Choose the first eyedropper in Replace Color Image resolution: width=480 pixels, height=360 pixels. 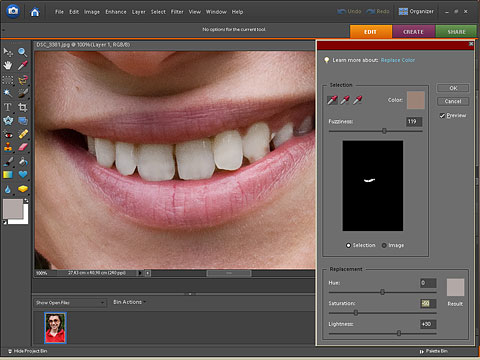(332, 100)
